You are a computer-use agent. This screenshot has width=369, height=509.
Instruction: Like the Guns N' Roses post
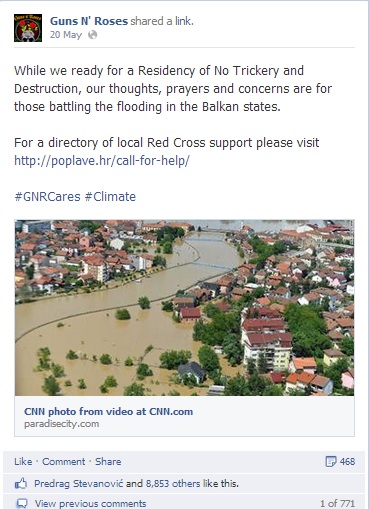pyautogui.click(x=23, y=462)
